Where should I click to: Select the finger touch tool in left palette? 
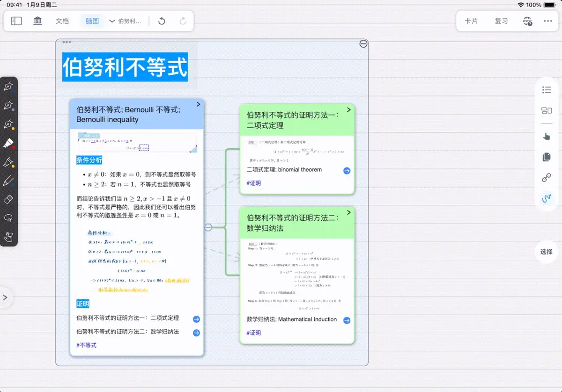(8, 237)
